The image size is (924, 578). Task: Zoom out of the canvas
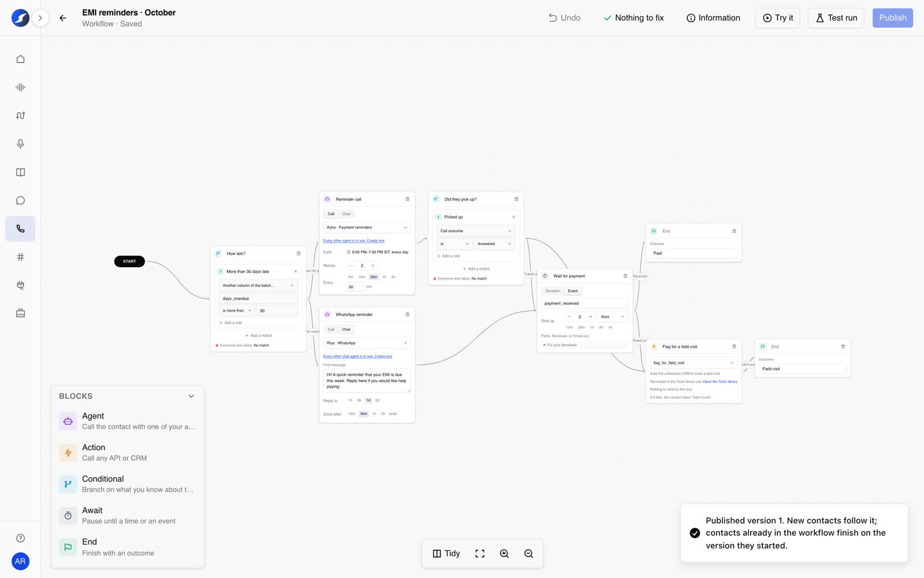pyautogui.click(x=528, y=554)
